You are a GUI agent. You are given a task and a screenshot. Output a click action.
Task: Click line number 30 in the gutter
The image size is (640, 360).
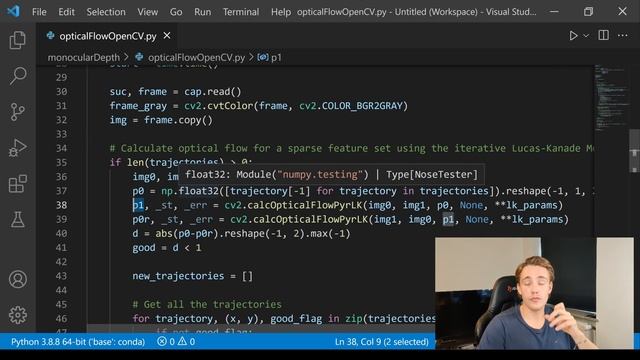tap(62, 91)
